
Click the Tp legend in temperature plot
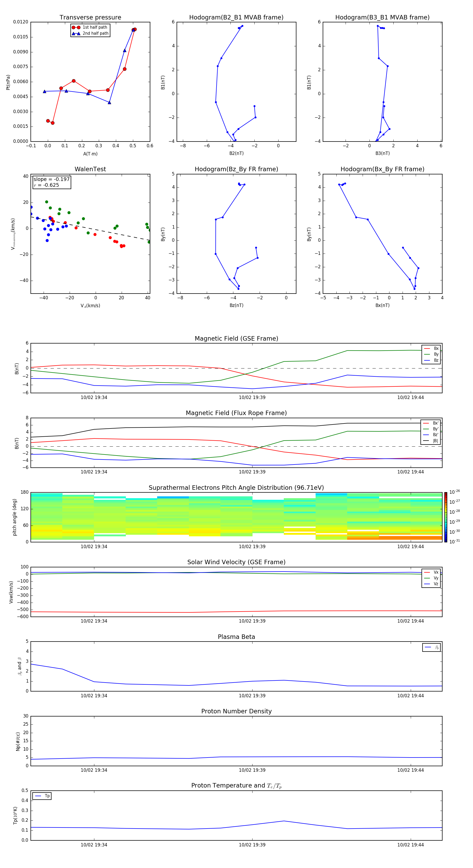(x=42, y=796)
